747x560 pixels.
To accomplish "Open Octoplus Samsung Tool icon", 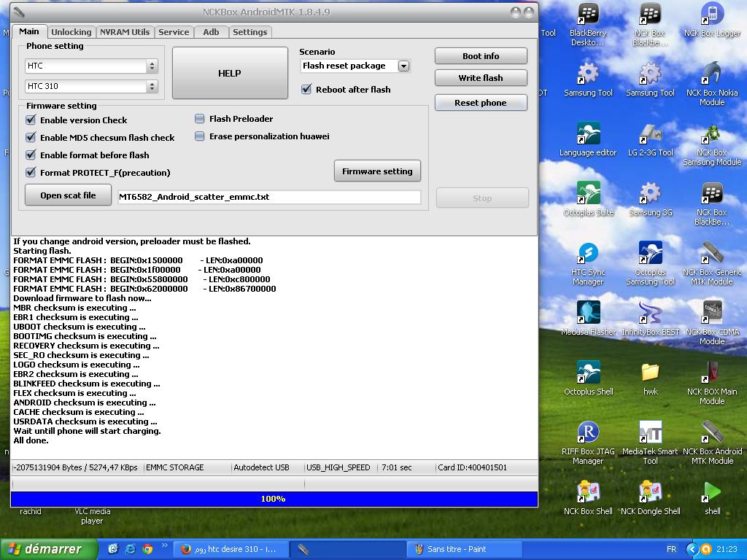I will (650, 263).
